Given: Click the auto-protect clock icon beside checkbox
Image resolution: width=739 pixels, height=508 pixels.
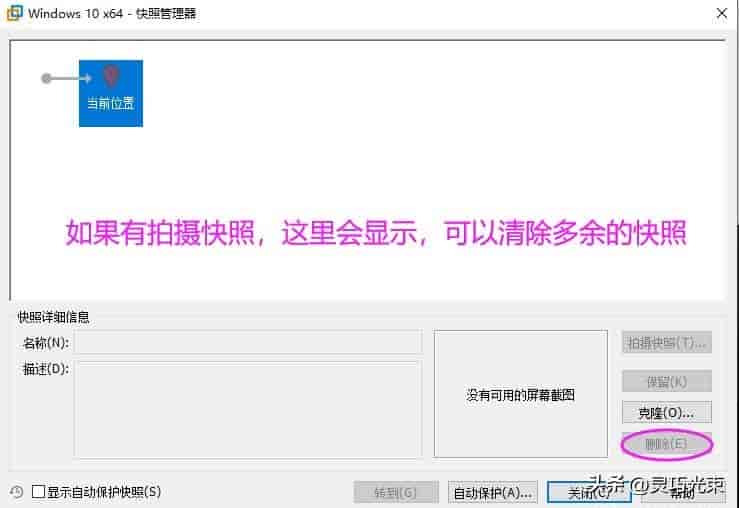Looking at the screenshot, I should [x=16, y=492].
